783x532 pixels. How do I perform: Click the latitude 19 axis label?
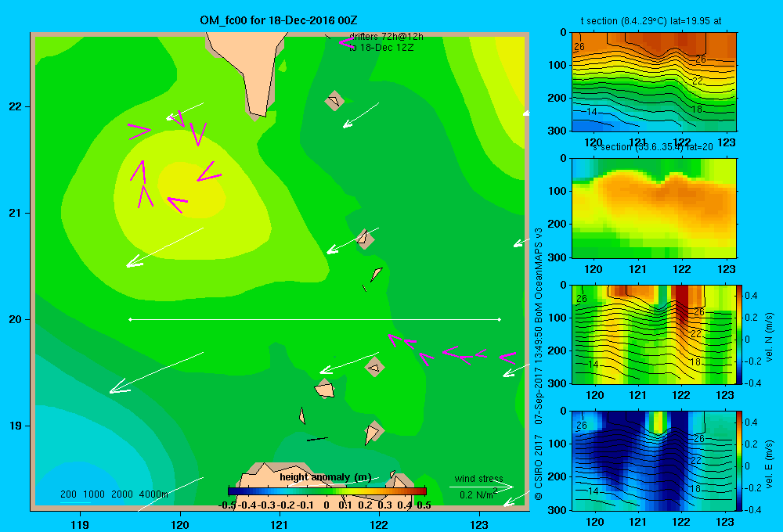click(16, 426)
